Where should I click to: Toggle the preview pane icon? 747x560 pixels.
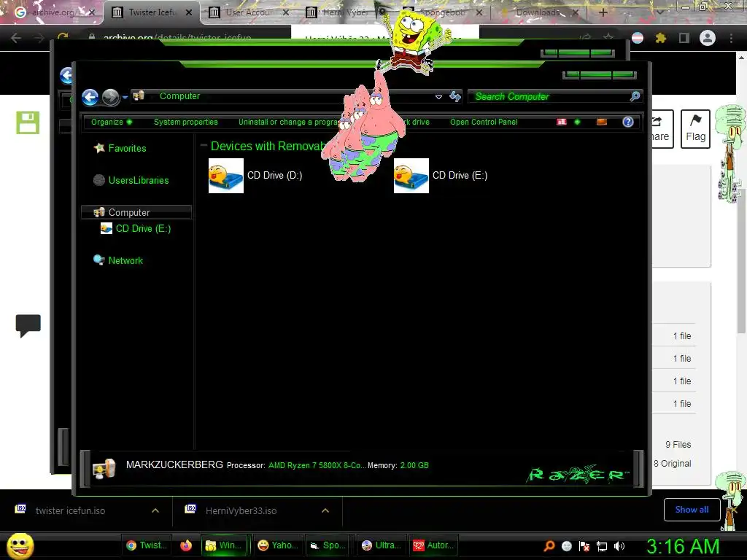coord(602,122)
